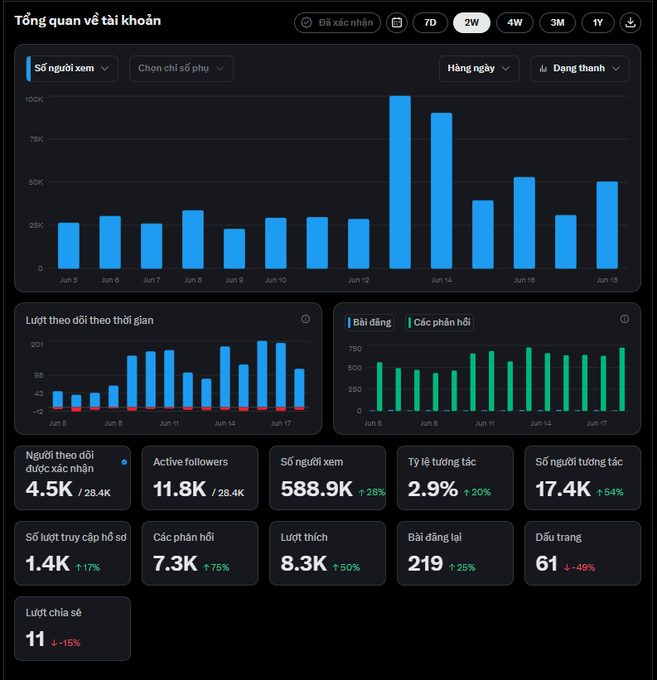Image resolution: width=657 pixels, height=680 pixels.
Task: Click the Jun 12 axis label in views chart
Action: [359, 280]
